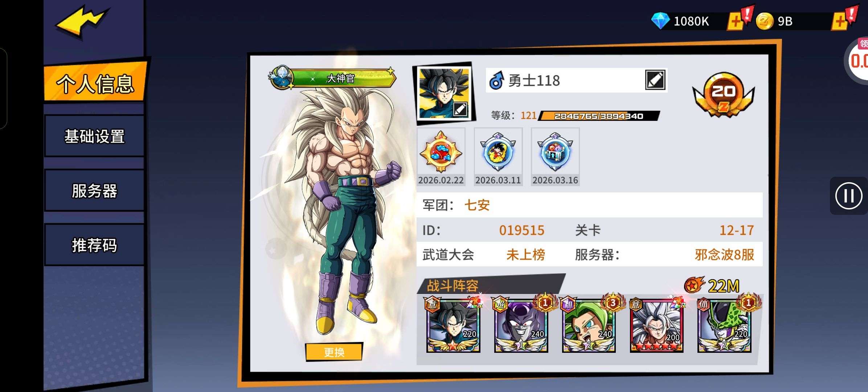Select the medal dated 2026.03.16
The height and width of the screenshot is (392, 868).
555,157
